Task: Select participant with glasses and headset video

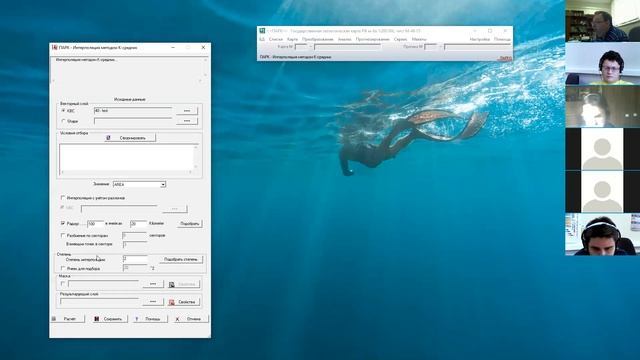Action: click(602, 64)
